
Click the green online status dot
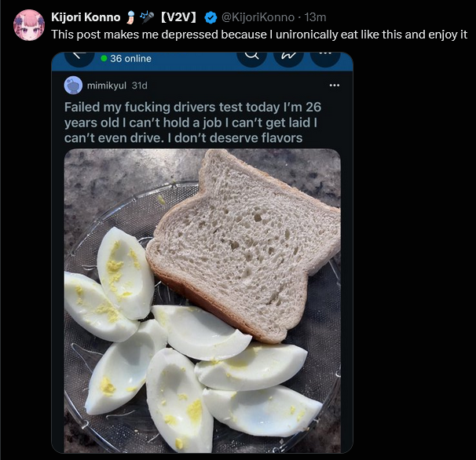[x=104, y=59]
